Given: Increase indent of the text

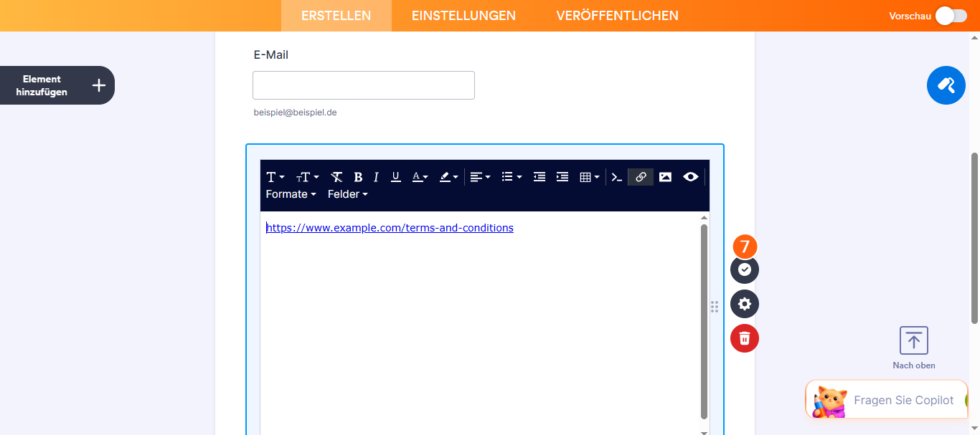Looking at the screenshot, I should (562, 177).
